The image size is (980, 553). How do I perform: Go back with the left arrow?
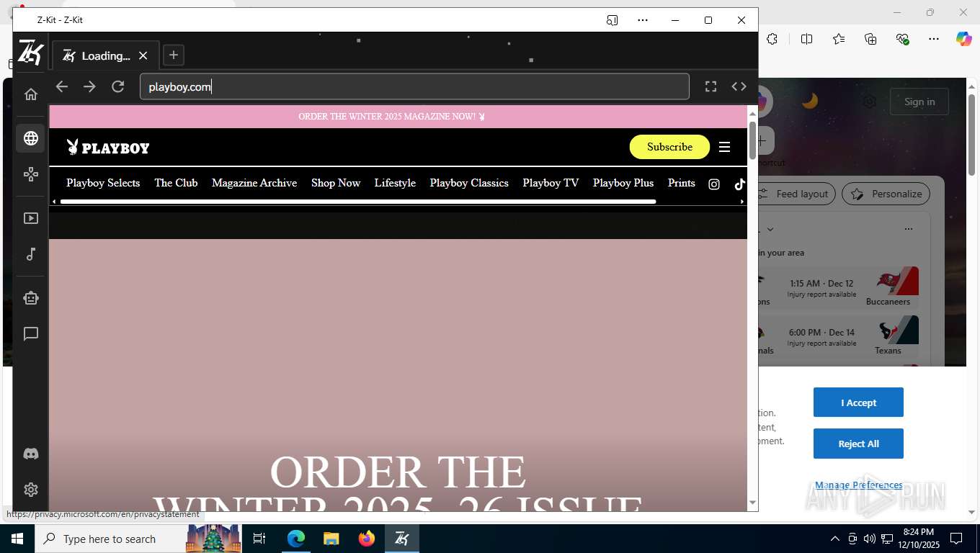(x=62, y=86)
